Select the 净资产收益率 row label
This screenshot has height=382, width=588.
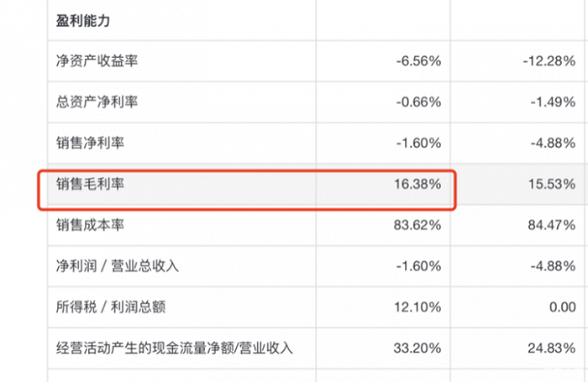point(96,60)
